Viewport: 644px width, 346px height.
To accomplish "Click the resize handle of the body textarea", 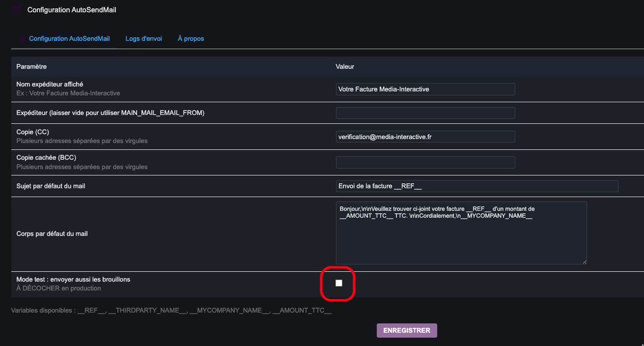I will 584,261.
